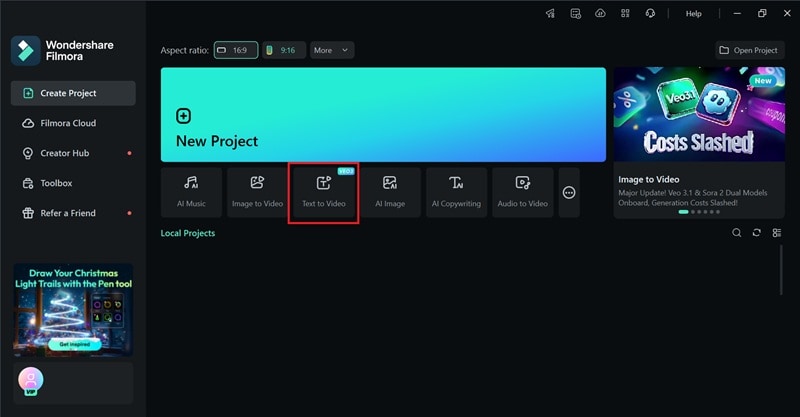The height and width of the screenshot is (417, 800).
Task: Select Create Project in the sidebar
Action: pos(73,93)
